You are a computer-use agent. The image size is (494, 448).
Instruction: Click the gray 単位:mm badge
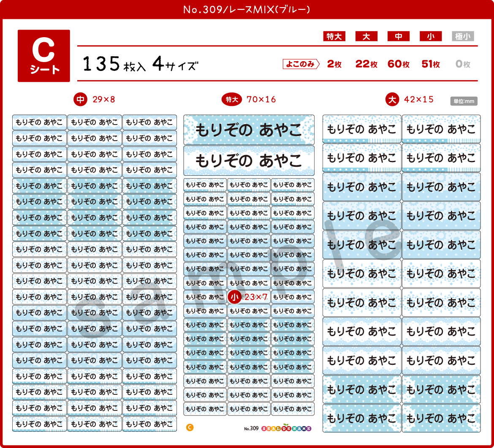pyautogui.click(x=464, y=101)
